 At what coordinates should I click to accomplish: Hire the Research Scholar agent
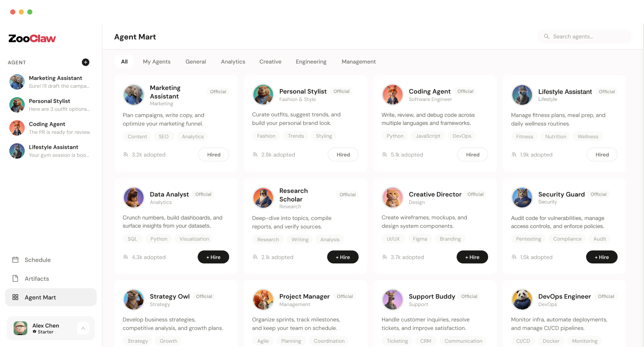click(x=343, y=257)
